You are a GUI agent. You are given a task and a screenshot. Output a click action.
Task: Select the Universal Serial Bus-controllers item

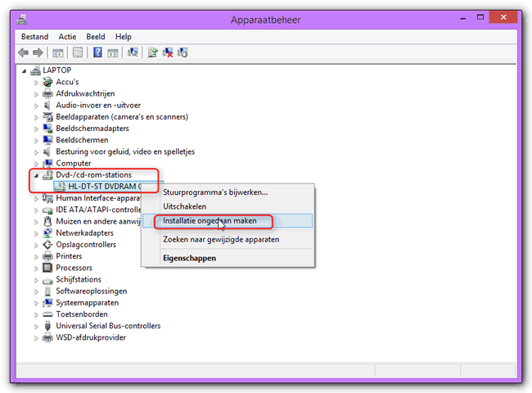[108, 326]
